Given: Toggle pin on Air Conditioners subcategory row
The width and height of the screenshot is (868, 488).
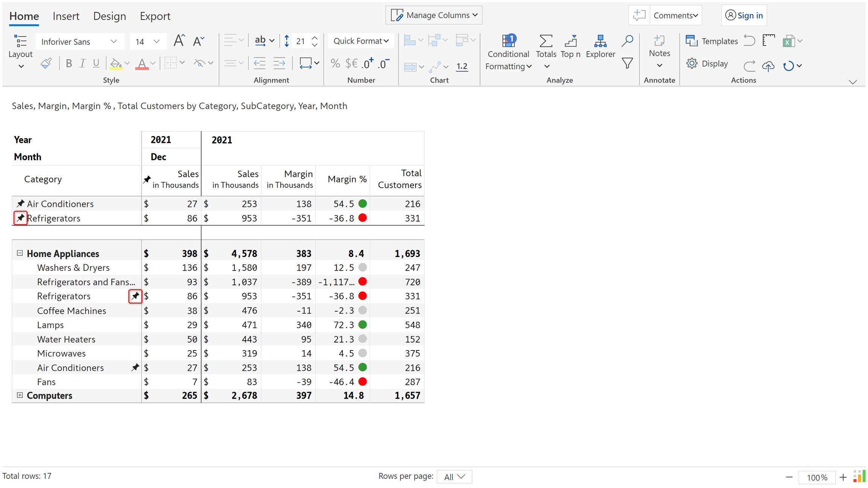Looking at the screenshot, I should click(135, 367).
